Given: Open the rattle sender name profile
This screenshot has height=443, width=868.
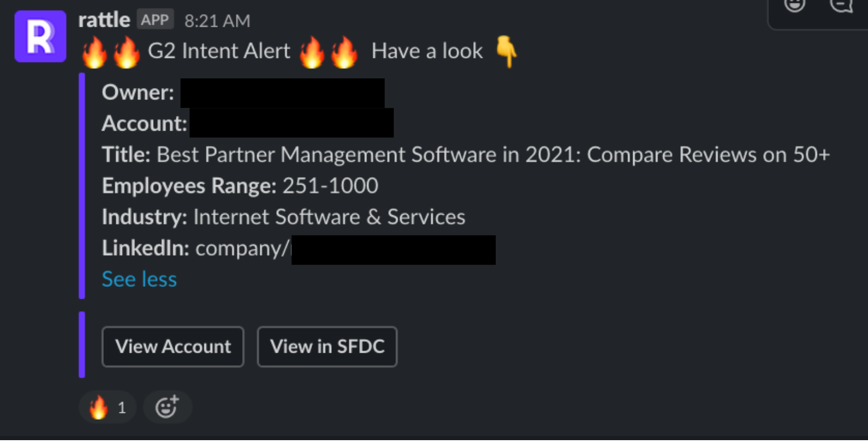Looking at the screenshot, I should point(104,20).
